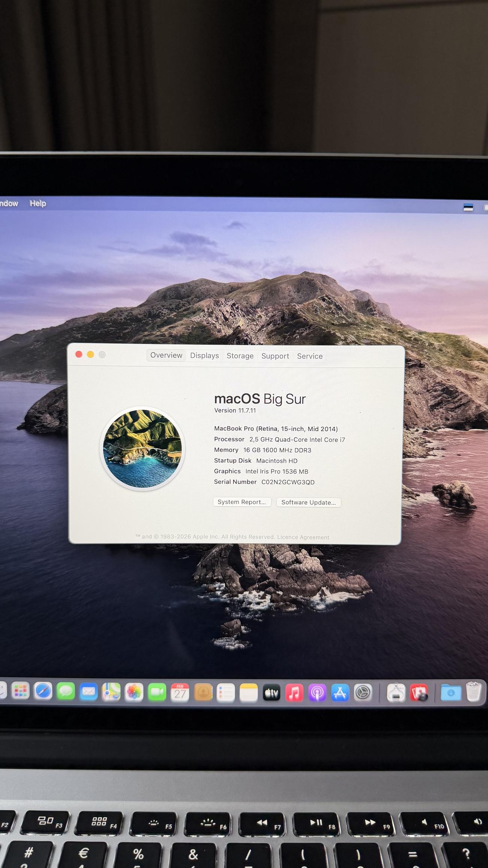Image resolution: width=488 pixels, height=868 pixels.
Task: Open the Service tab
Action: point(310,356)
